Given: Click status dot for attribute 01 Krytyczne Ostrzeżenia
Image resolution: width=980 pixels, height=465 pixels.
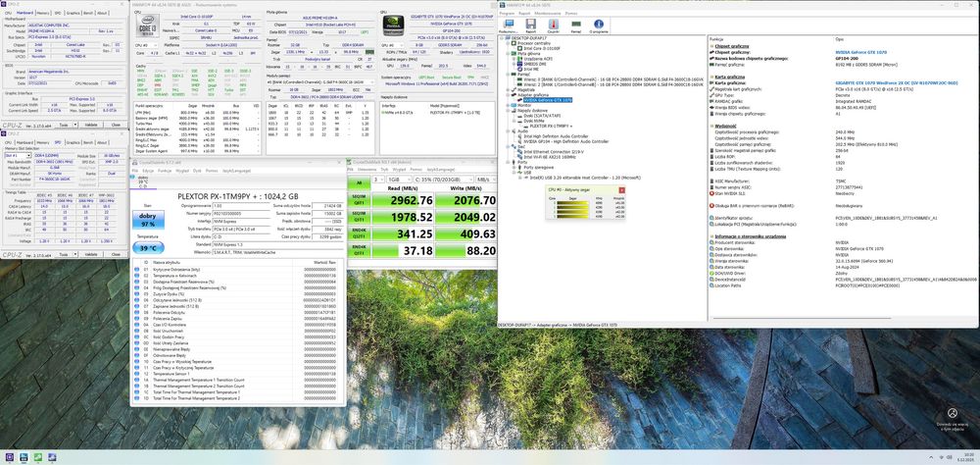Looking at the screenshot, I should (137, 269).
